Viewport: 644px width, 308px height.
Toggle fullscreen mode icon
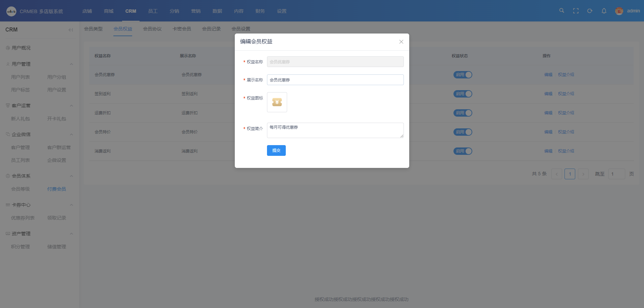576,11
